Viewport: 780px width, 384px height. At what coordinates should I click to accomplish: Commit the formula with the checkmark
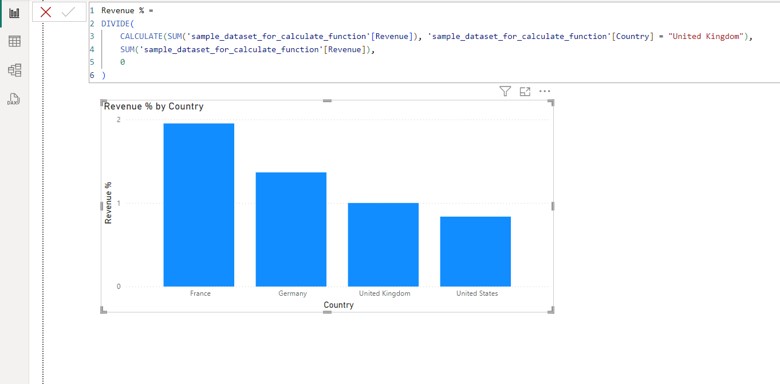pyautogui.click(x=68, y=12)
